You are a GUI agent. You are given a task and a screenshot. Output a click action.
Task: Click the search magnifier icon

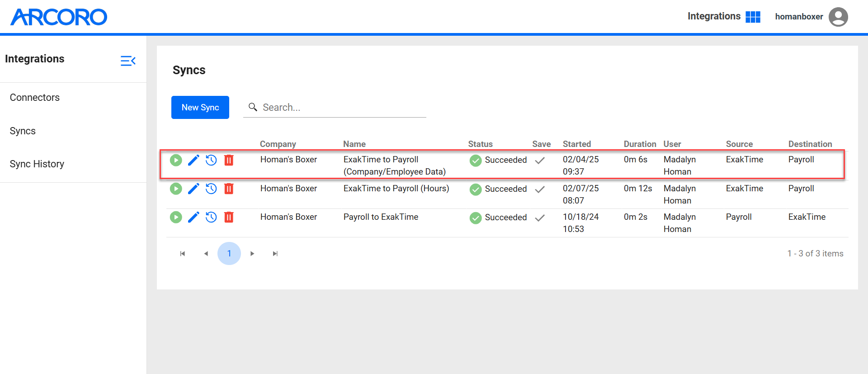[x=253, y=107]
